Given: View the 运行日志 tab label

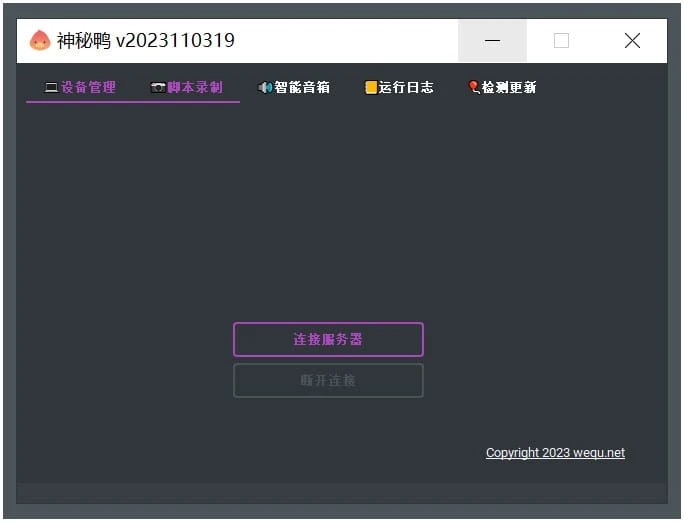Looking at the screenshot, I should pyautogui.click(x=406, y=88).
